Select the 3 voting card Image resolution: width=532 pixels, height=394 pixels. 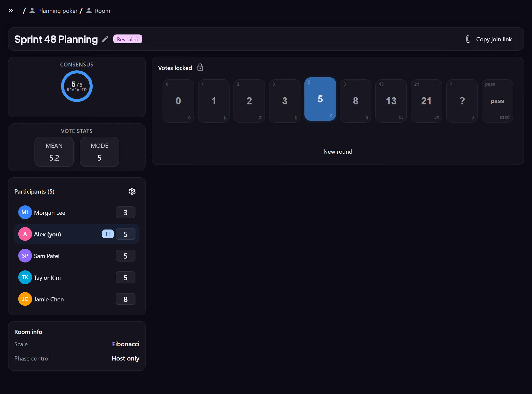285,101
